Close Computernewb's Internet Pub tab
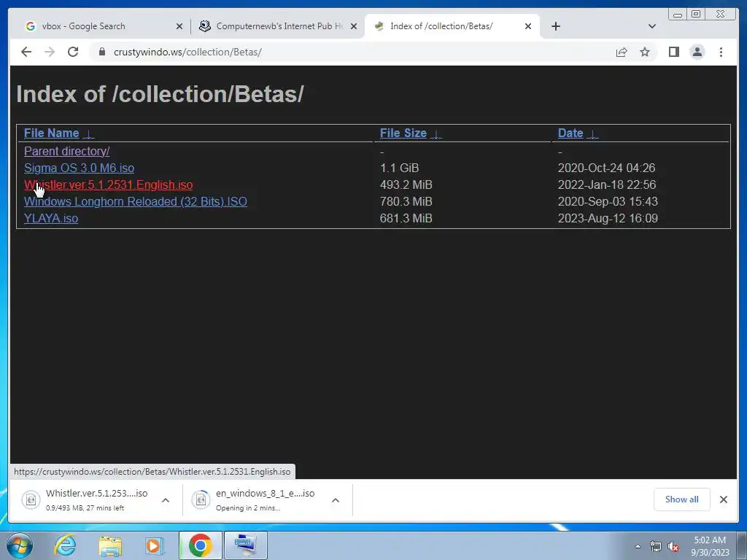The height and width of the screenshot is (560, 747). [x=354, y=26]
